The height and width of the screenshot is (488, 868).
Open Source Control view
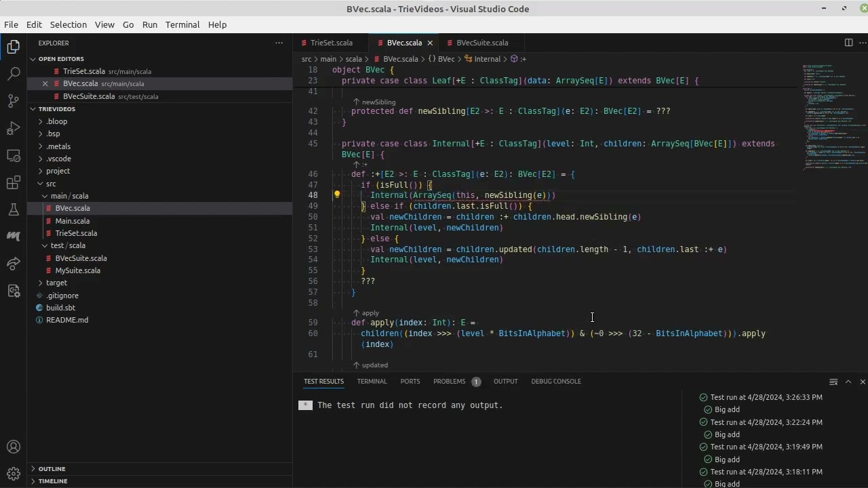point(14,101)
